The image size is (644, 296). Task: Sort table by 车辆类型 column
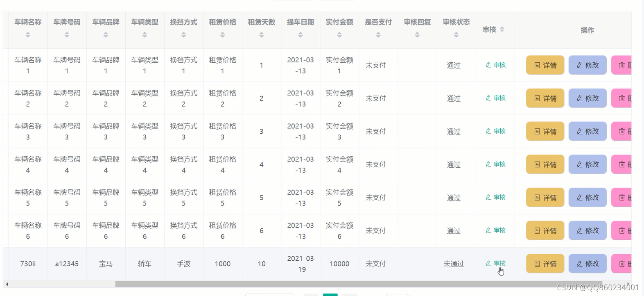pyautogui.click(x=145, y=35)
